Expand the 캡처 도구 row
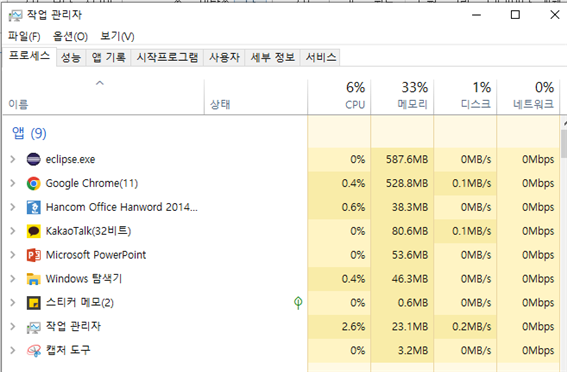 [13, 350]
